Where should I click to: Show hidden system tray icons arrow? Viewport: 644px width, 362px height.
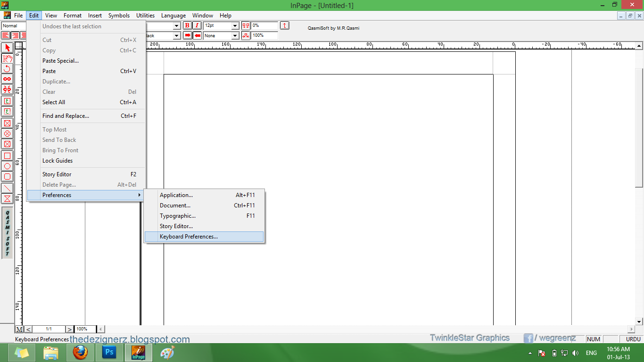[530, 353]
